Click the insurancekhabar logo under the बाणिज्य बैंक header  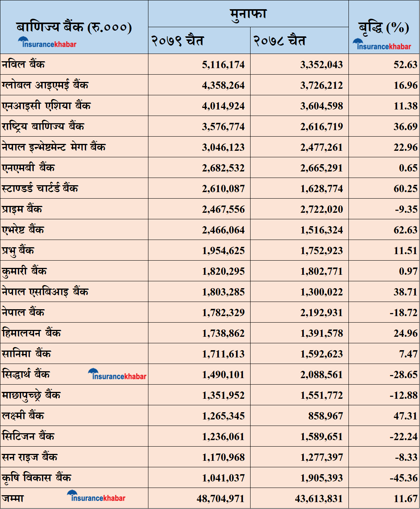pos(47,43)
